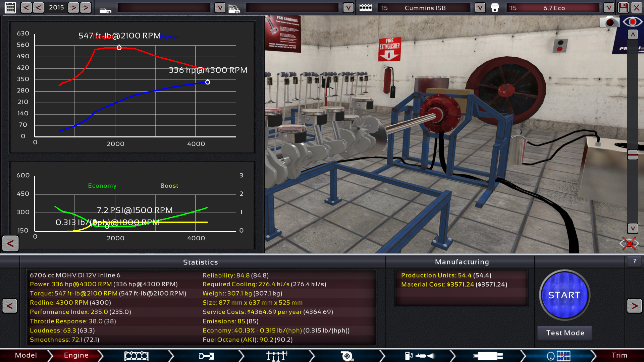This screenshot has height=362, width=644.
Task: Toggle Test Mode button
Action: (x=565, y=333)
